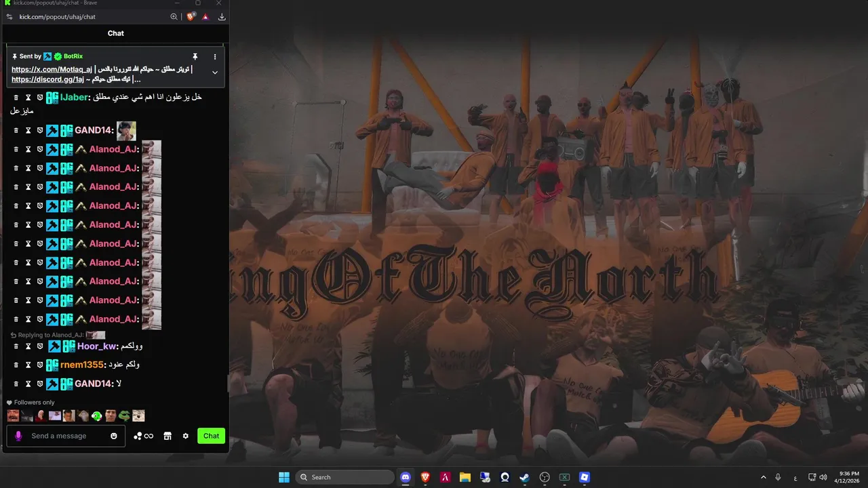Image resolution: width=868 pixels, height=488 pixels.
Task: Delete IJaber's chat message
Action: pyautogui.click(x=16, y=98)
